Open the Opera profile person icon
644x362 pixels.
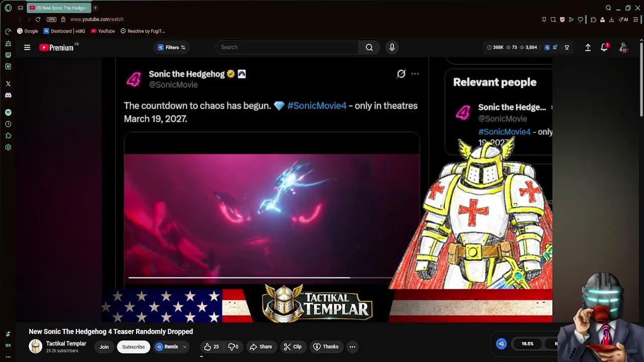click(602, 20)
